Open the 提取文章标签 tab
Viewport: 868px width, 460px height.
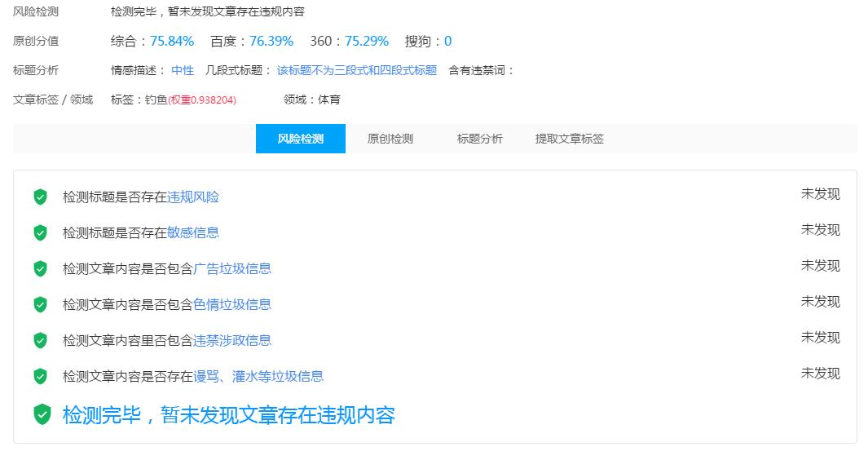(570, 139)
